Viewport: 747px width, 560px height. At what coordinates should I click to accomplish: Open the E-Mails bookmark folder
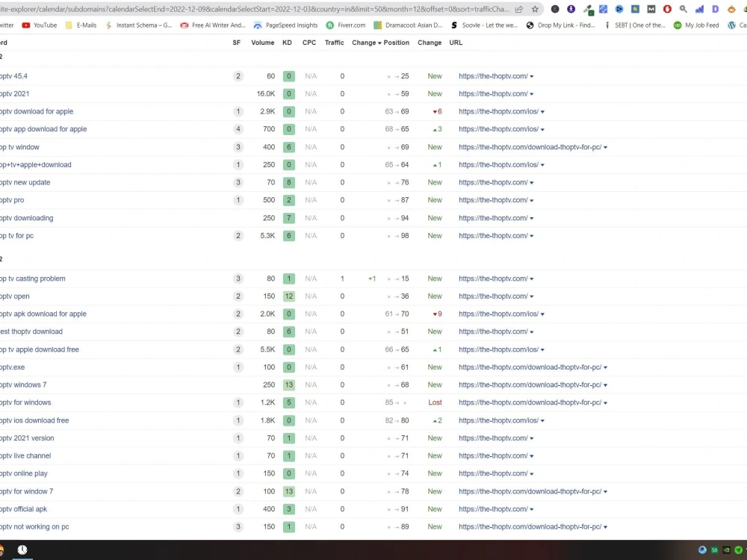tap(81, 25)
